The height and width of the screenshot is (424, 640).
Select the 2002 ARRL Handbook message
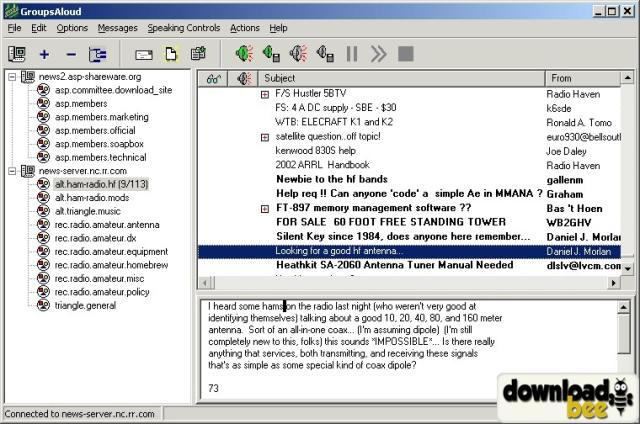(409, 165)
